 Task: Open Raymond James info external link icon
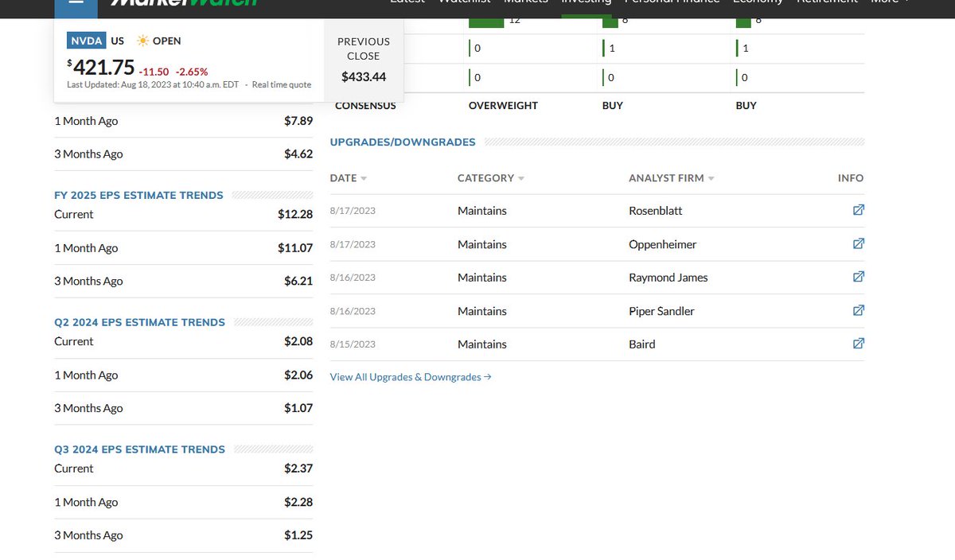click(x=859, y=277)
